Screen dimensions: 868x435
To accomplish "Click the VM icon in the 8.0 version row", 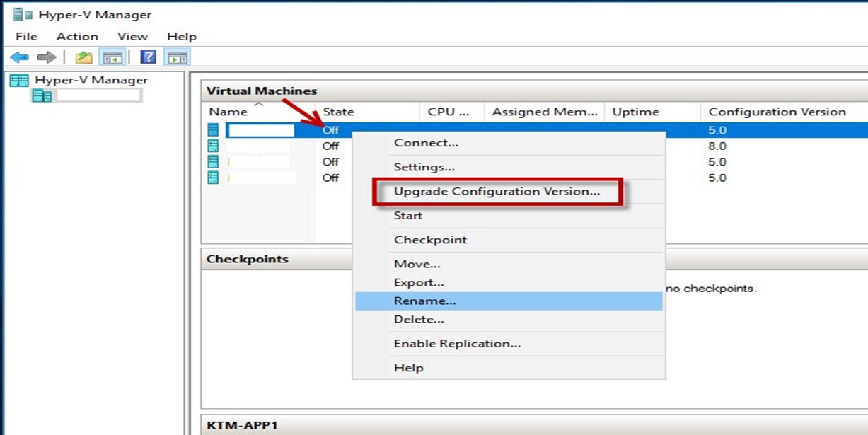I will tap(213, 146).
